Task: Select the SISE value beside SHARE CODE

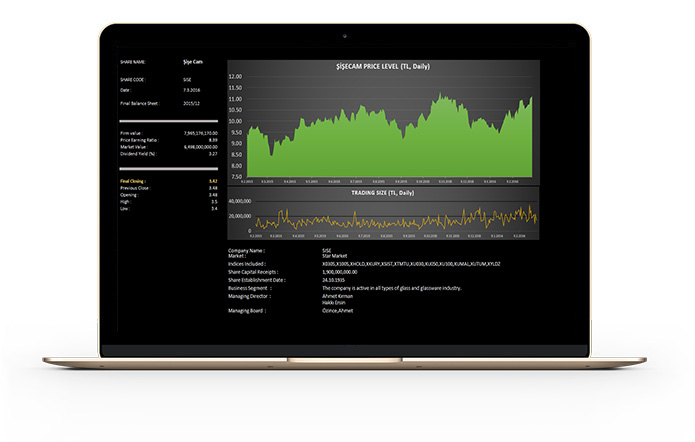Action: click(x=187, y=80)
